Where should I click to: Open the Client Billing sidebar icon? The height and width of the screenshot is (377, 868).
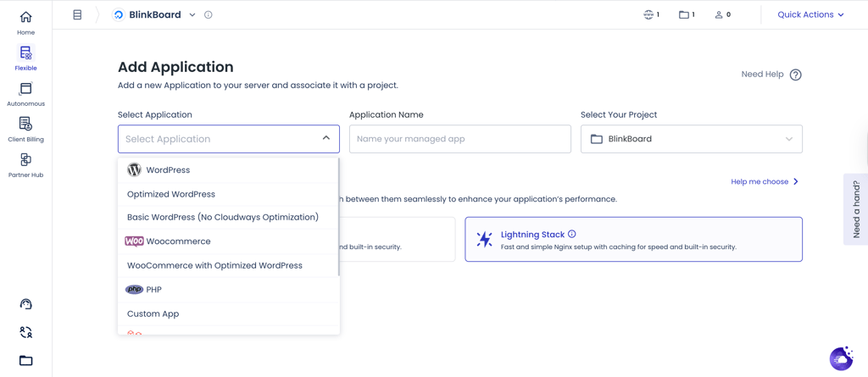tap(25, 124)
